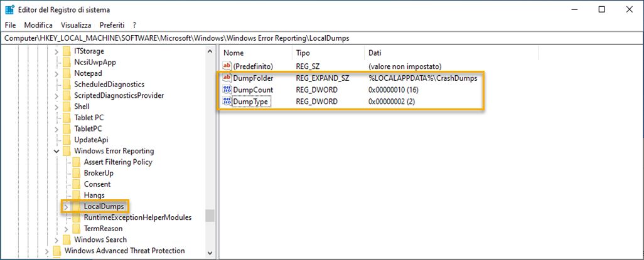This screenshot has height=260, width=644.
Task: Click the DumpType DWORD value icon
Action: tap(227, 101)
